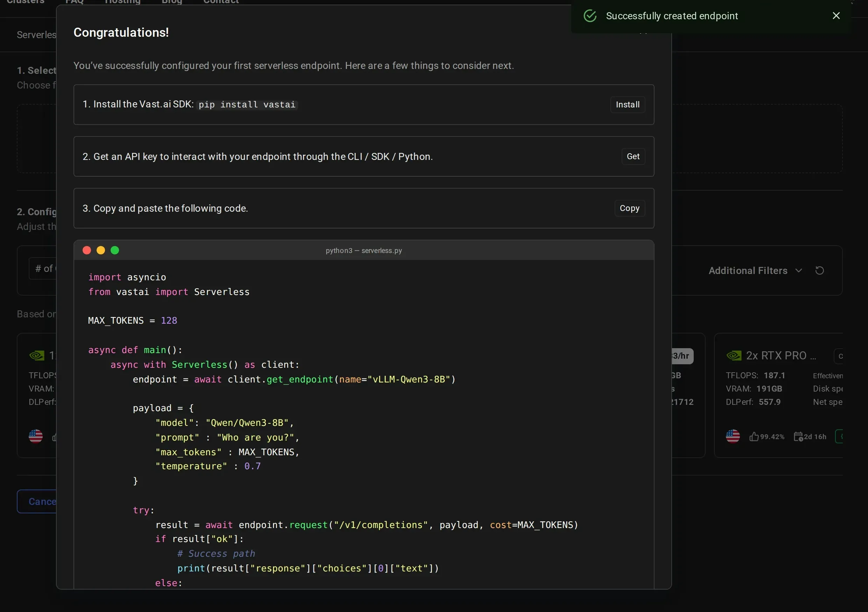Click the print(result["response"]) code line

[x=308, y=568]
